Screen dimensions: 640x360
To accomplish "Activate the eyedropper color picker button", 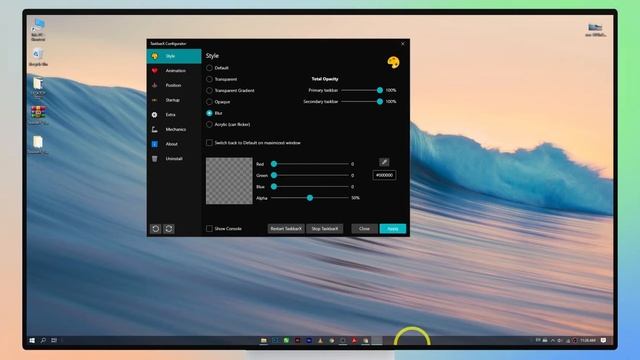I will (x=384, y=162).
